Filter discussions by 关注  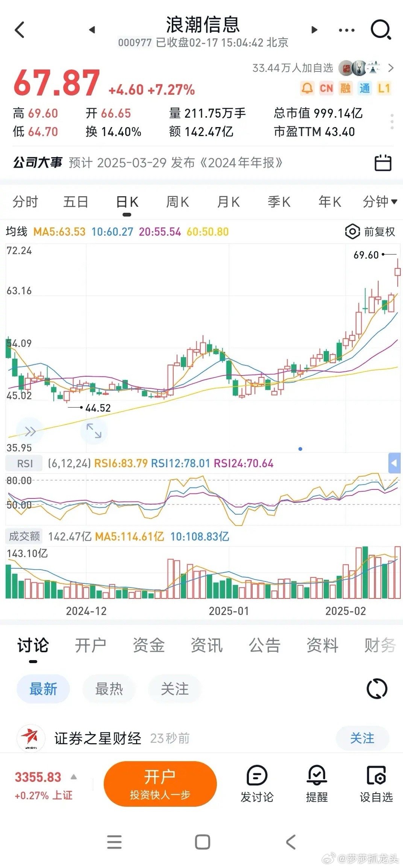[175, 689]
